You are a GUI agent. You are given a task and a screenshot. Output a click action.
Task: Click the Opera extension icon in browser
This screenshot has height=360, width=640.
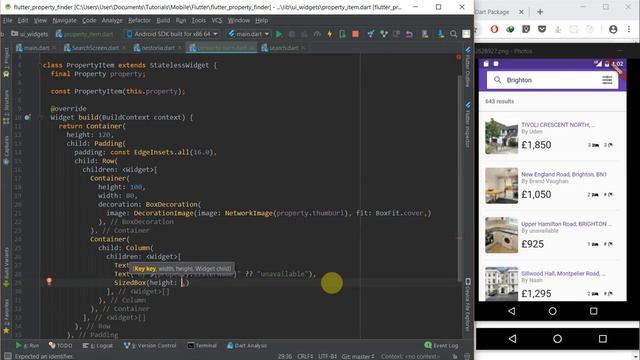click(x=494, y=29)
